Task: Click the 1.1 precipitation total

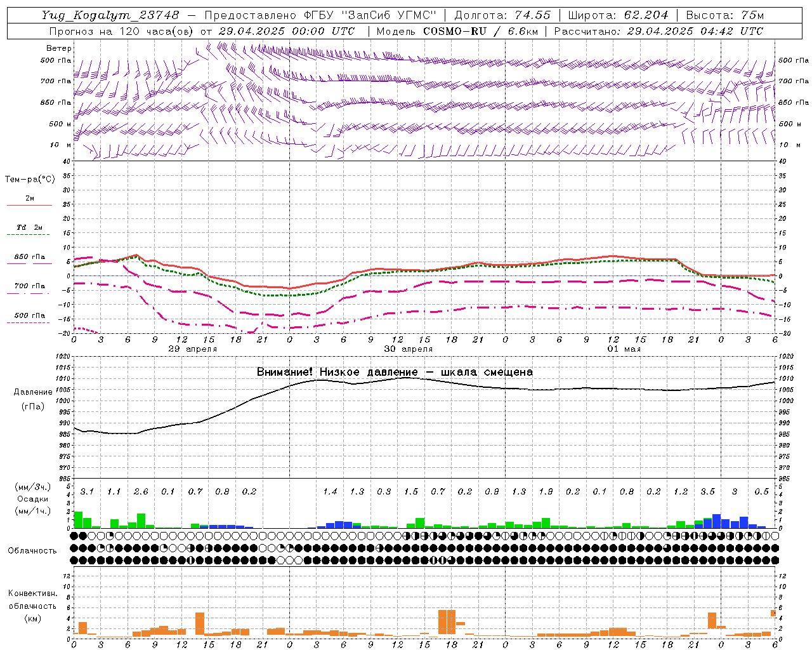Action: point(114,491)
